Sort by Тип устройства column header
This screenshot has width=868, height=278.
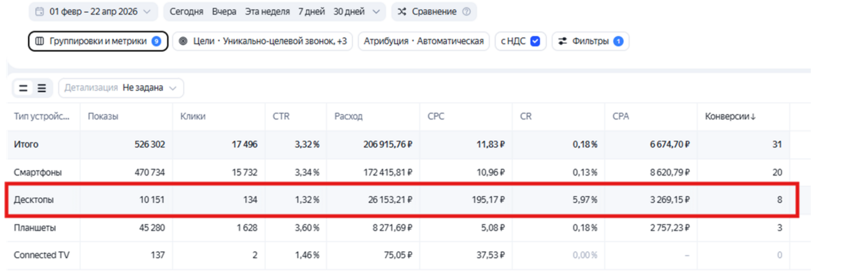[x=41, y=116]
